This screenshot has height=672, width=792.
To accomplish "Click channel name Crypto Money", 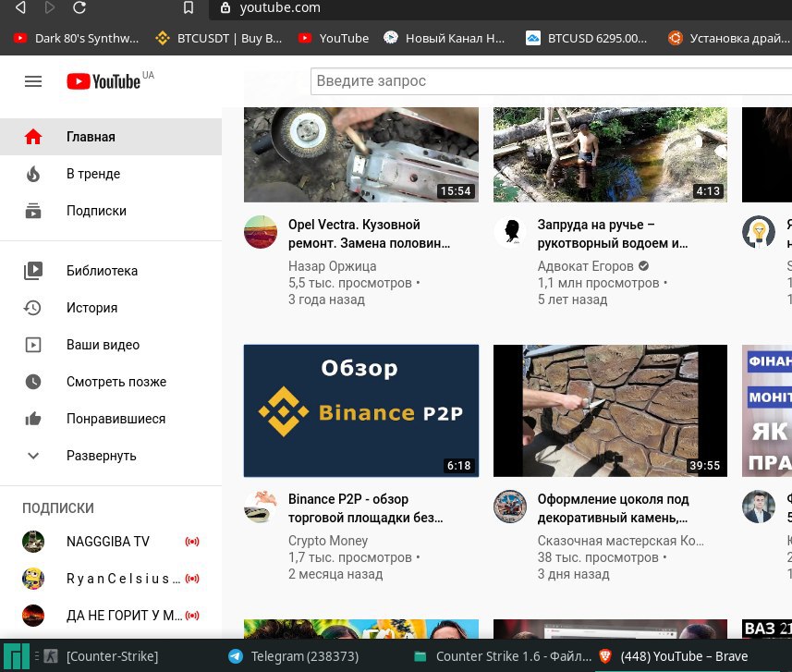I will pos(328,541).
